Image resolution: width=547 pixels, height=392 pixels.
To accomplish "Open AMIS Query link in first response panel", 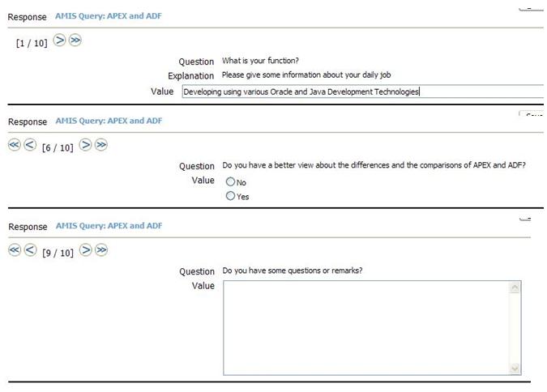I will pyautogui.click(x=109, y=15).
